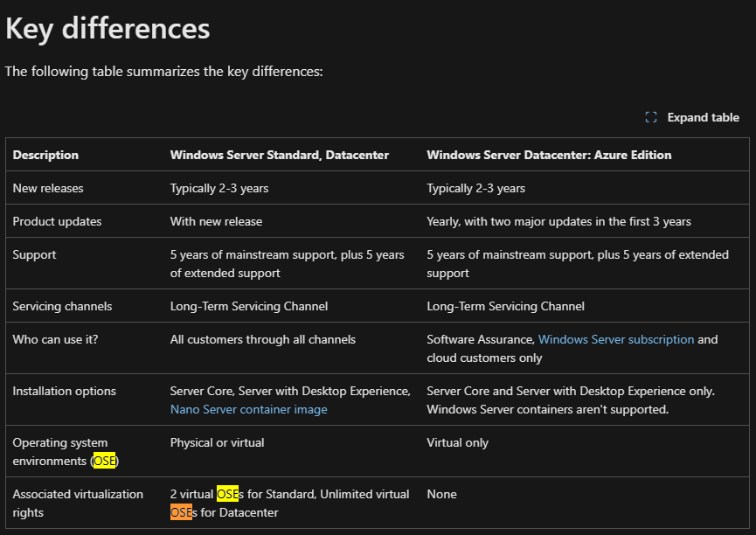Viewport: 756px width, 535px height.
Task: Open the Nano Server container image link
Action: (248, 409)
